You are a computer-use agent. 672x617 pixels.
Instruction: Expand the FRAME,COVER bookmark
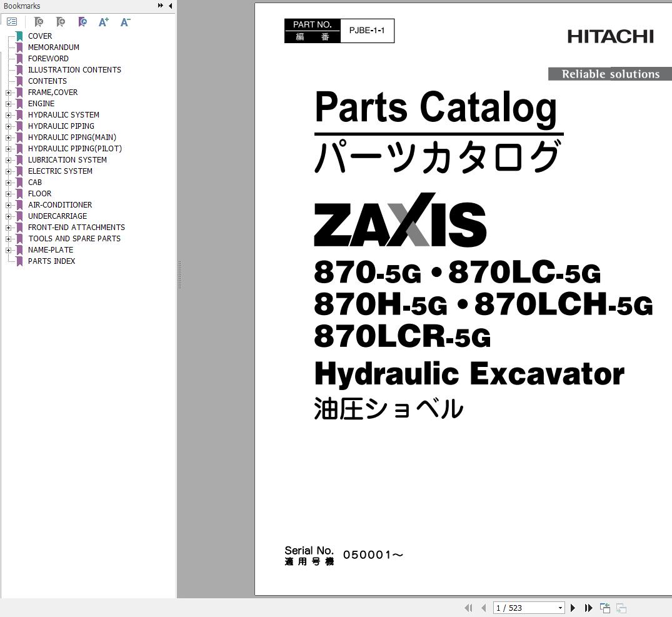tap(8, 93)
